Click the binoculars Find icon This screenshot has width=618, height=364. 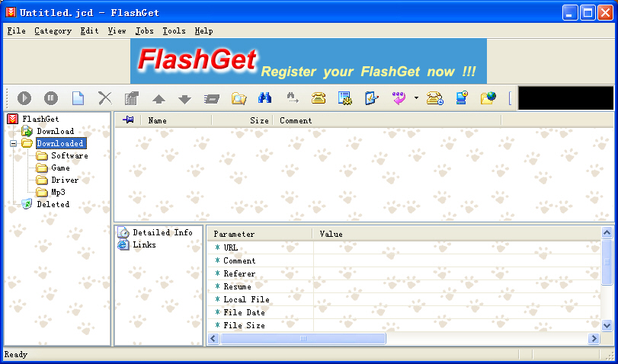click(x=265, y=97)
